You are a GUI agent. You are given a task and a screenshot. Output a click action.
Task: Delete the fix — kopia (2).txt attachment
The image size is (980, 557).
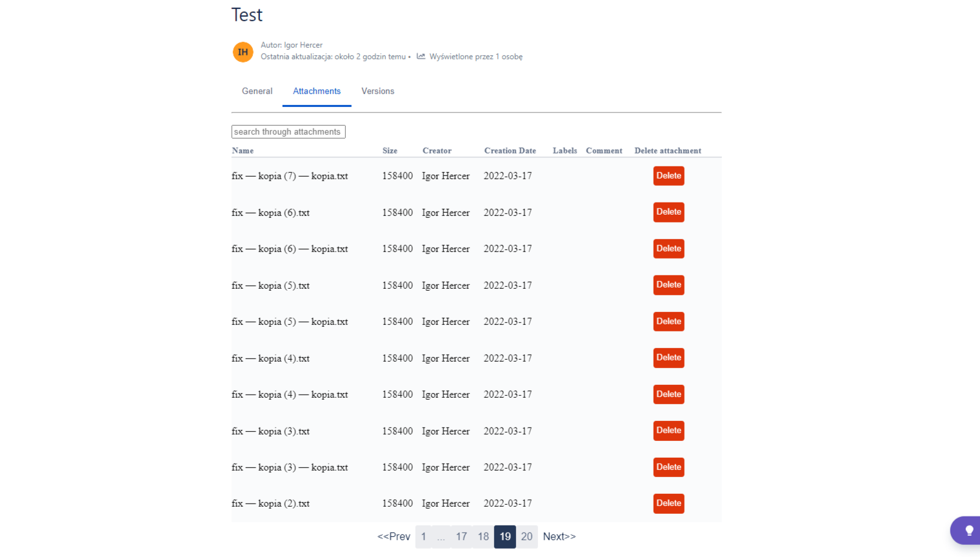[668, 503]
